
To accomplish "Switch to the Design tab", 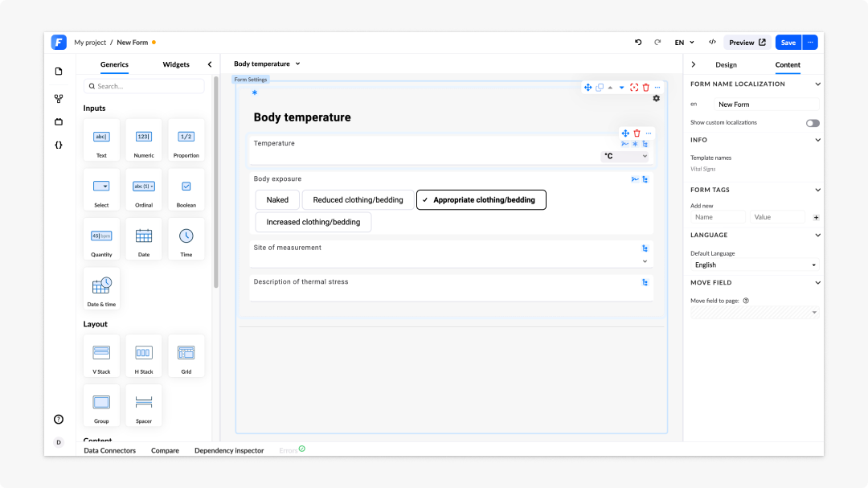I will (726, 65).
